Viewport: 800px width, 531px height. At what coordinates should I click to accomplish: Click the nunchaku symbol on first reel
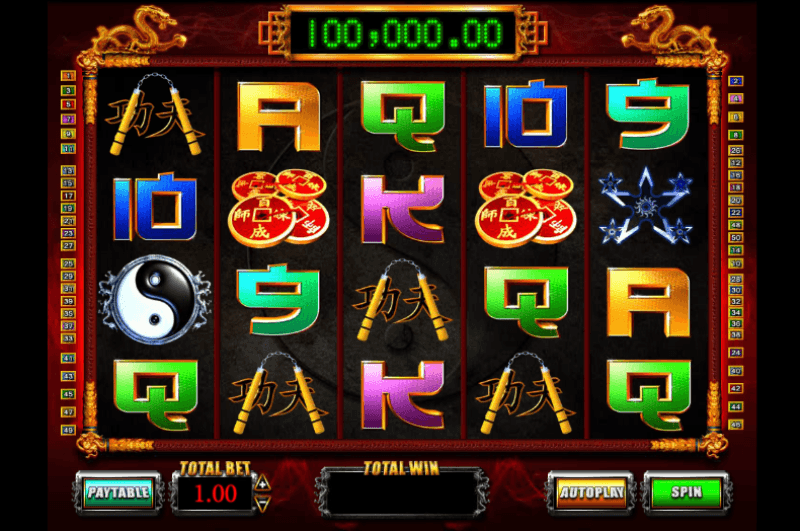point(155,115)
